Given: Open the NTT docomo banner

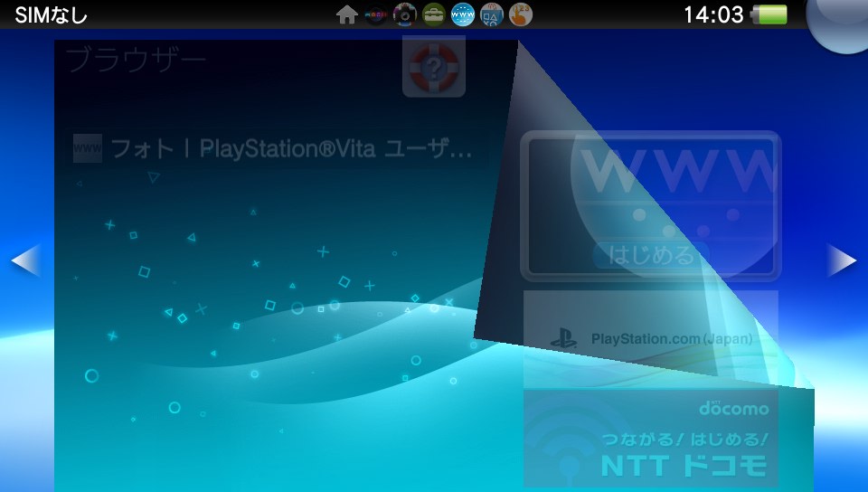Looking at the screenshot, I should [x=651, y=438].
